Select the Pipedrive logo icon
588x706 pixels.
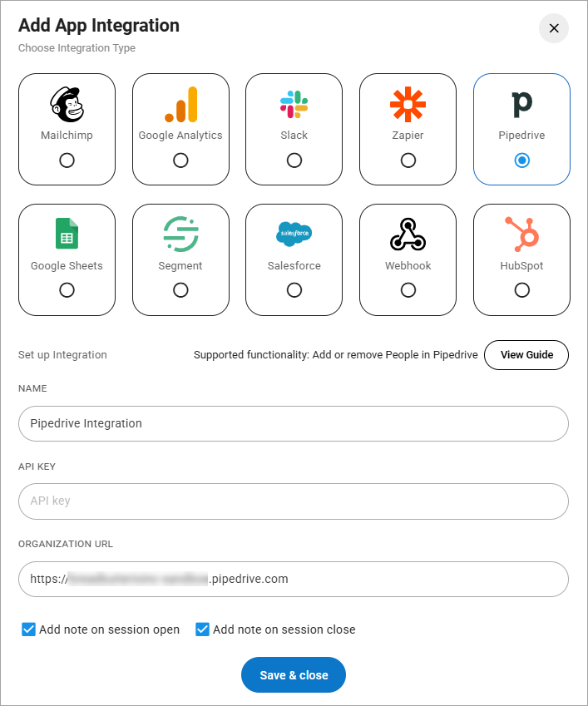coord(521,104)
